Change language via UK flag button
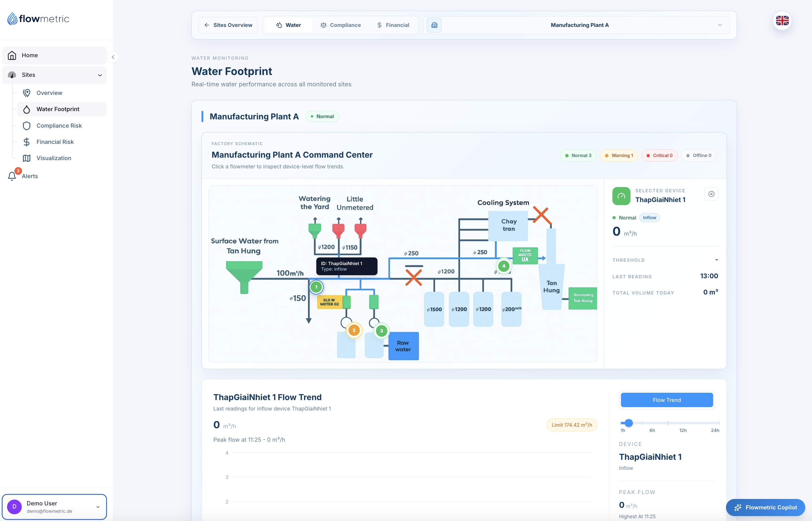This screenshot has height=521, width=812. pos(782,21)
